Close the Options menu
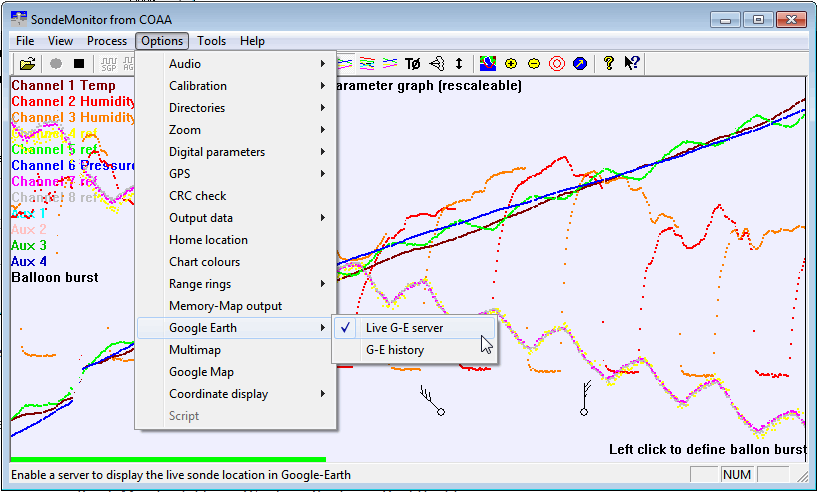This screenshot has width=818, height=492. point(162,41)
